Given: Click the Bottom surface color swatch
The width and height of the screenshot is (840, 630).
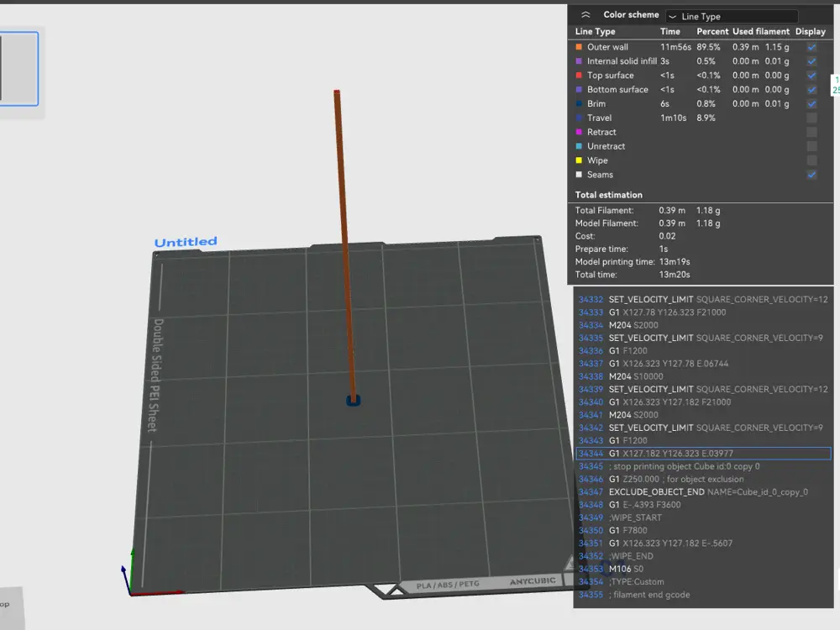Looking at the screenshot, I should [579, 90].
